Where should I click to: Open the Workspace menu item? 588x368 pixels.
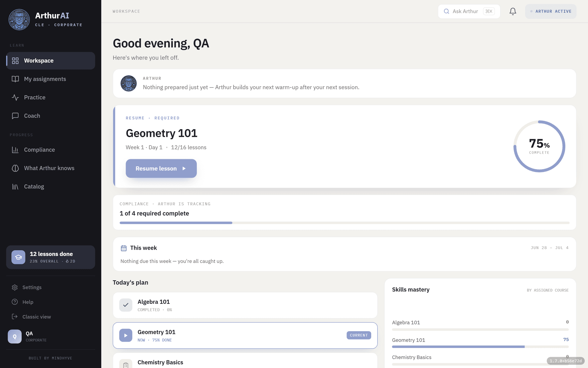[50, 61]
